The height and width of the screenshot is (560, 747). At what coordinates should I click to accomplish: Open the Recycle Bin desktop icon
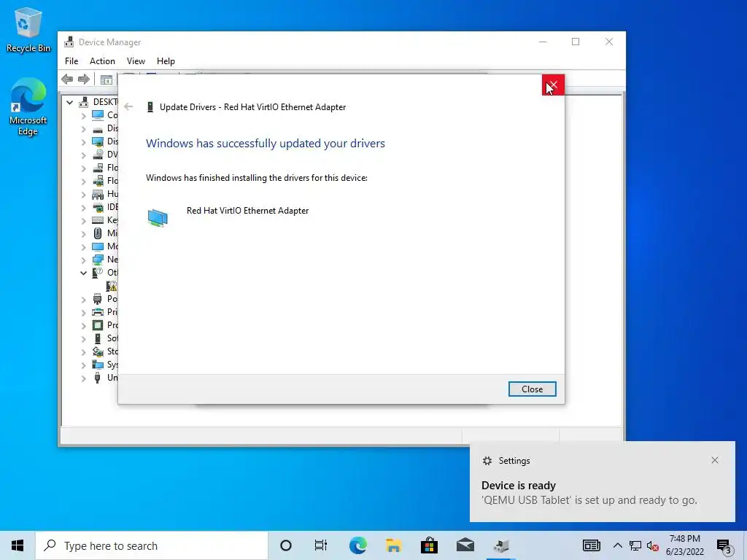pos(28,29)
